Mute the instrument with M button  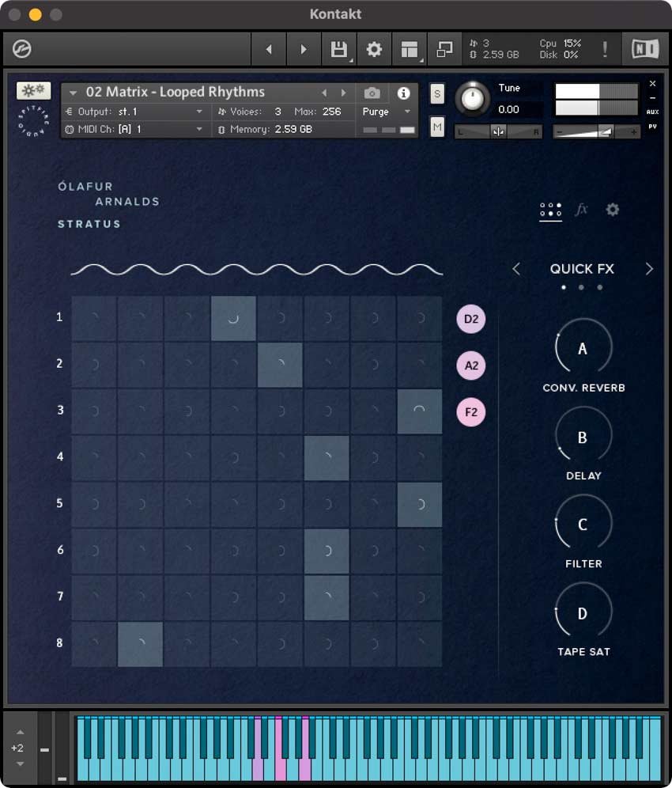437,127
